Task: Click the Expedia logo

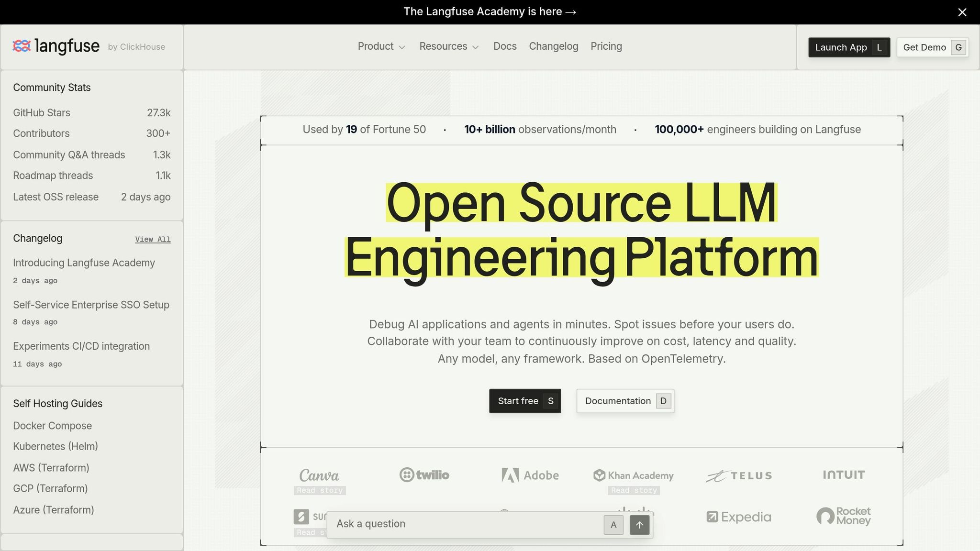Action: [739, 517]
